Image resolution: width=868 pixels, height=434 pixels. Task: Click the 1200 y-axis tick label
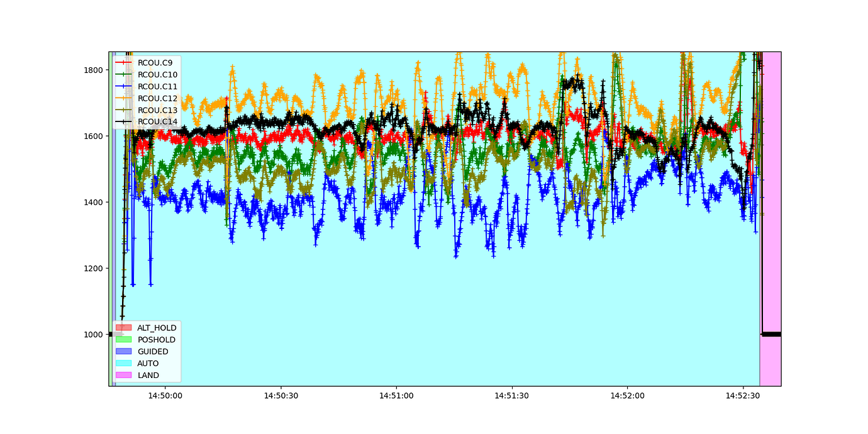tap(94, 269)
